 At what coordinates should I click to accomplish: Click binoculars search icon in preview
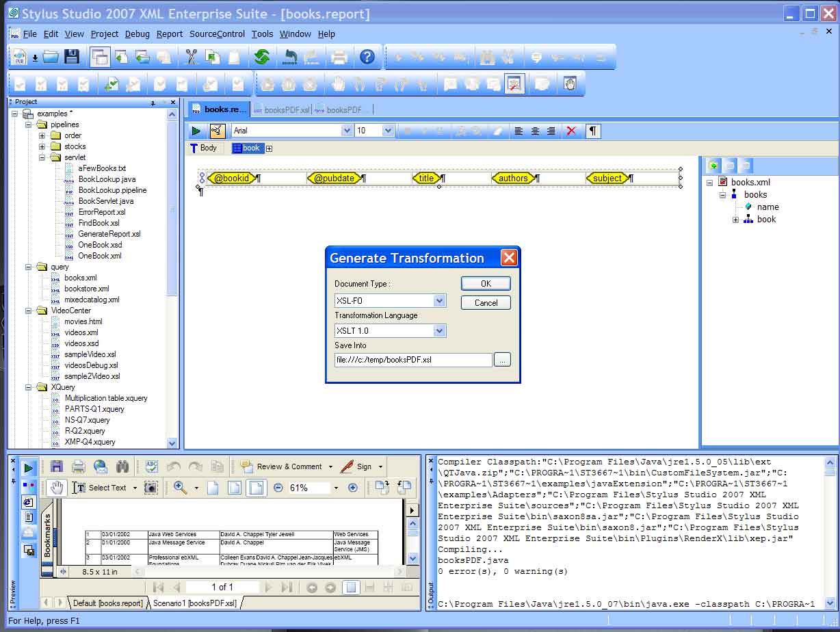coord(122,466)
